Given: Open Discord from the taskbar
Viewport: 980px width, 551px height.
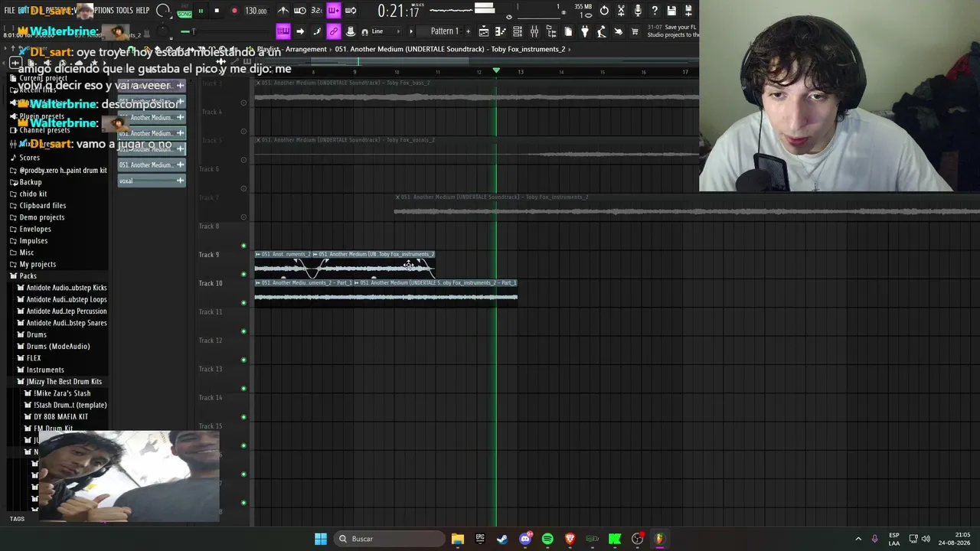Looking at the screenshot, I should (525, 539).
